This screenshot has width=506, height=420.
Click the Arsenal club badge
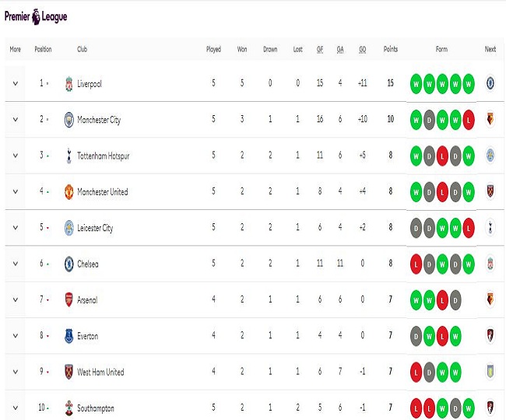click(69, 300)
